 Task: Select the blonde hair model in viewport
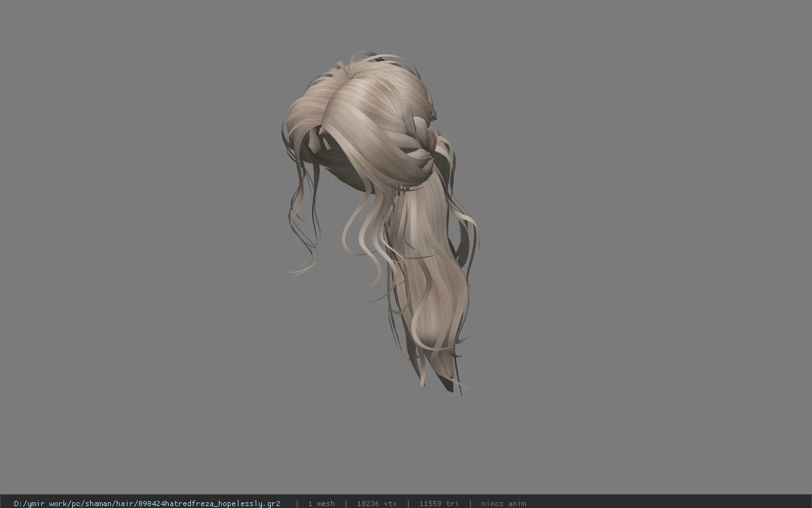point(381,222)
